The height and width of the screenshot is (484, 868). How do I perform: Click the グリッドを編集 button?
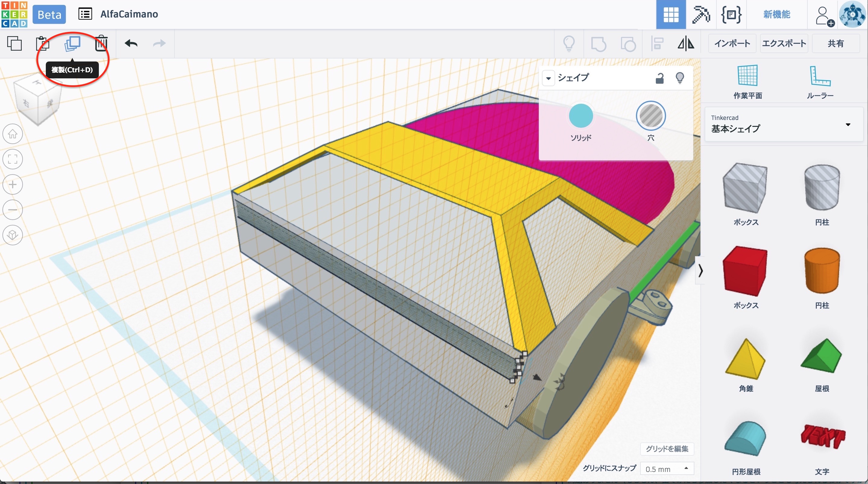667,449
